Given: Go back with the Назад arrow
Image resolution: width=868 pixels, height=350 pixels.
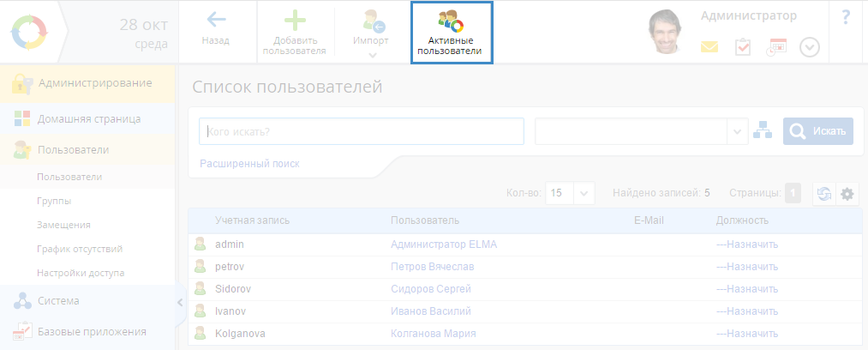Looking at the screenshot, I should point(215,29).
